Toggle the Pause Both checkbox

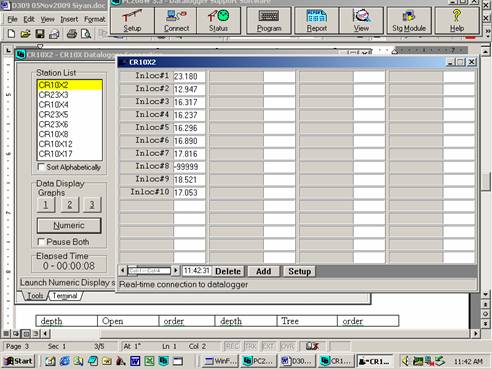coord(41,242)
